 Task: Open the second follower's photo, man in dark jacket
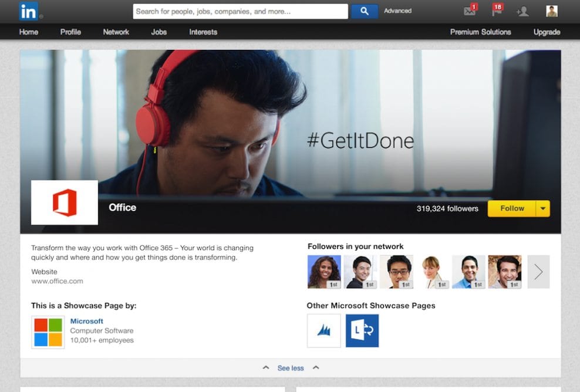tap(360, 272)
